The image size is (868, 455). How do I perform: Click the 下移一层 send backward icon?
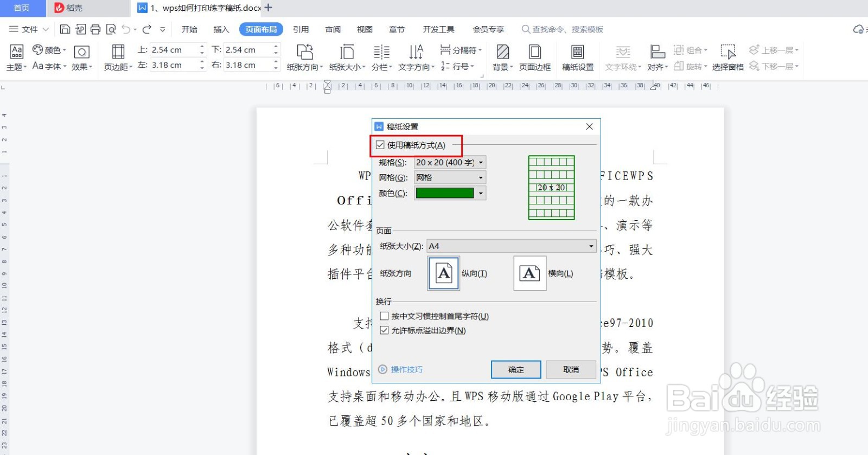pyautogui.click(x=754, y=66)
